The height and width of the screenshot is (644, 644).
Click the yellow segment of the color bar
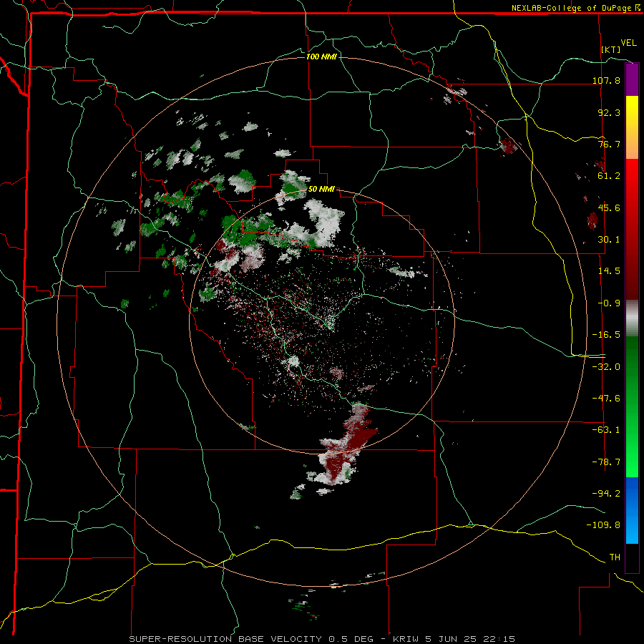[632, 112]
